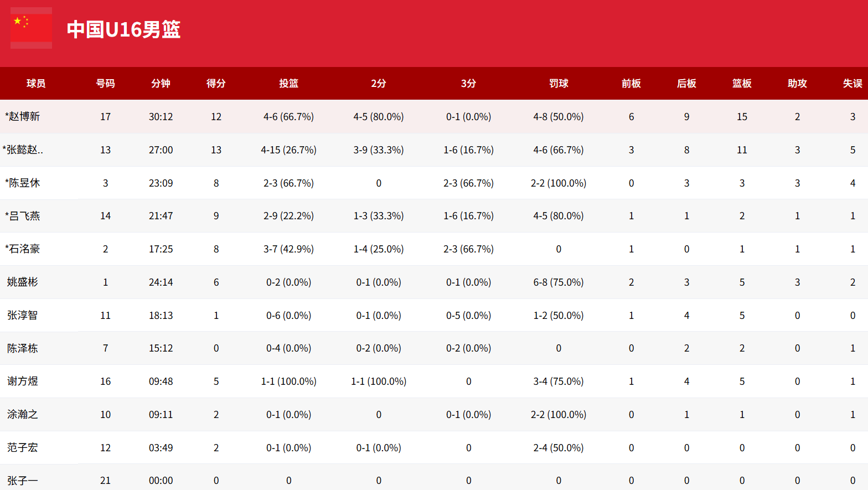Click field goals 1-1 (100.0%)

point(288,381)
